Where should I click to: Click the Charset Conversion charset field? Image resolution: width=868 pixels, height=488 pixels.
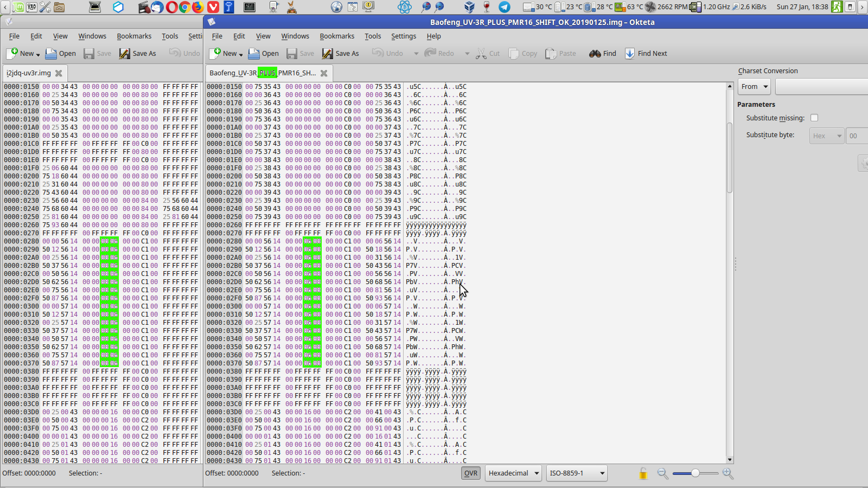tap(821, 86)
